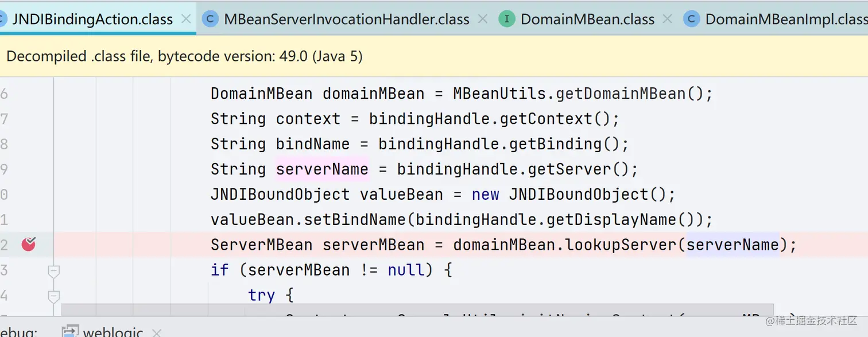The width and height of the screenshot is (868, 337).
Task: Click String bindName declaration
Action: (280, 144)
